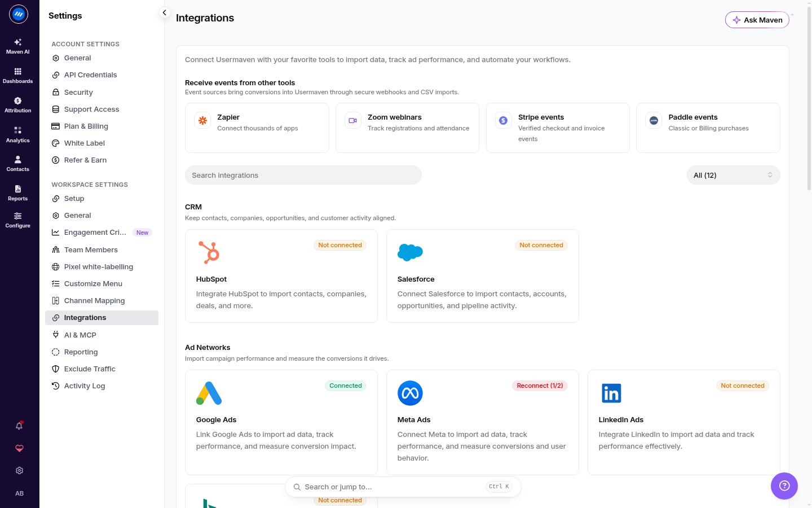Open Plan & Billing settings

click(x=101, y=126)
